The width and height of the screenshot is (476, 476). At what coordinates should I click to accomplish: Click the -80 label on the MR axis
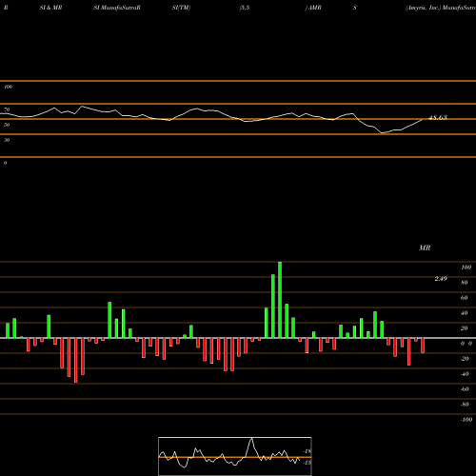coord(465,405)
